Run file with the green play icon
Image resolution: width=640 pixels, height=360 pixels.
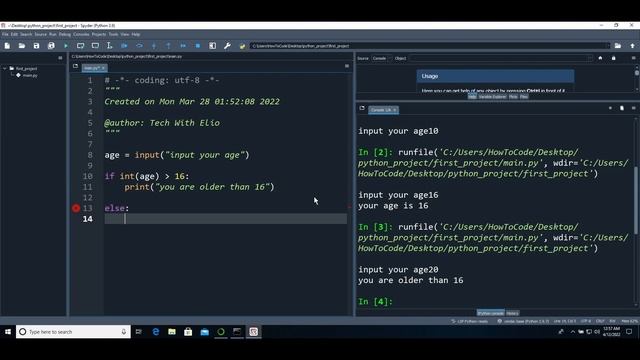66,46
